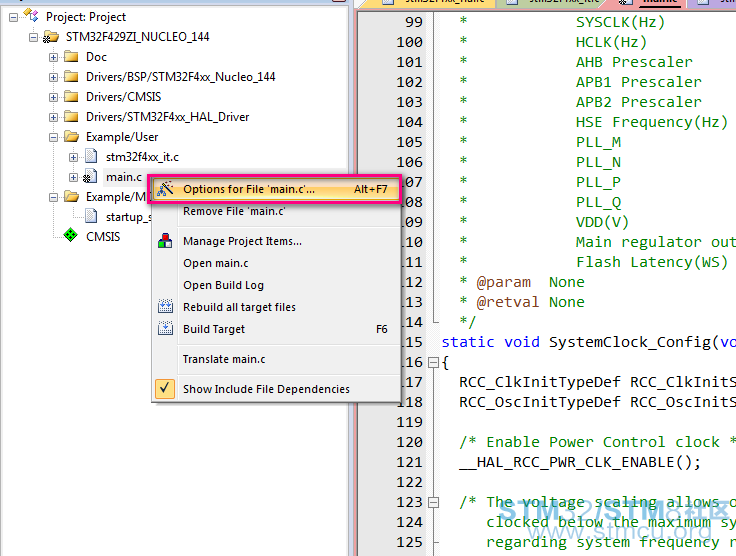Run Build Target command
Screen dimensions: 736x556
pos(276,329)
